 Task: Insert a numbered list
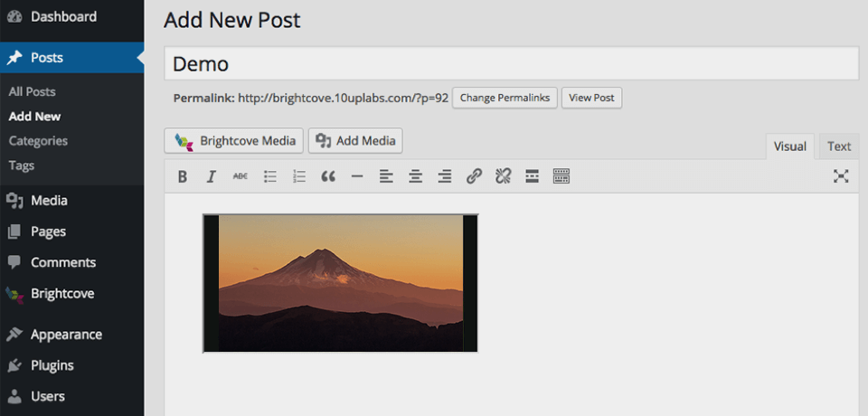click(299, 176)
